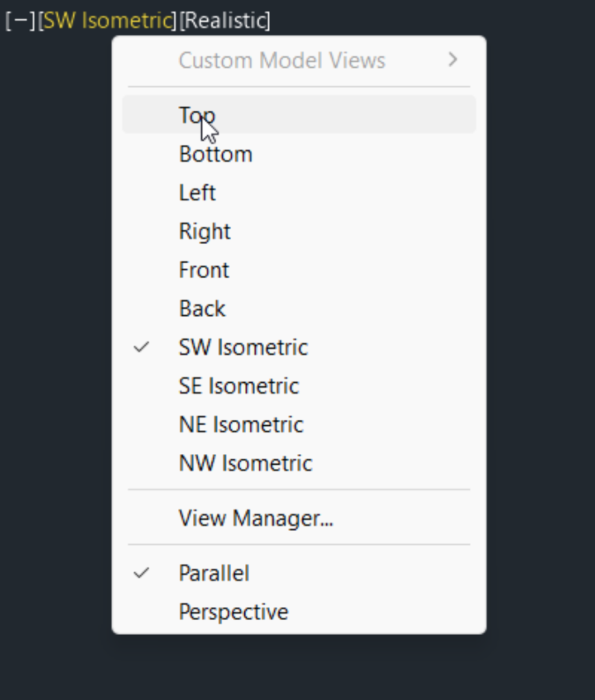Screen dimensions: 595x700
Task: Select NW Isometric view
Action: (x=246, y=463)
